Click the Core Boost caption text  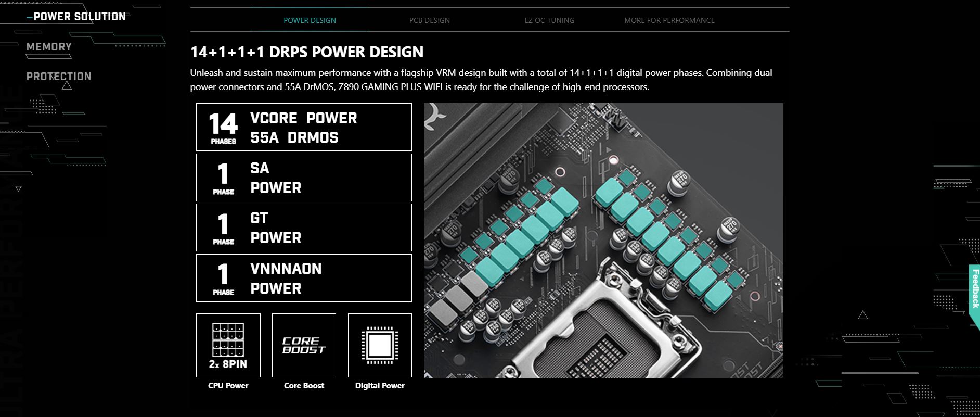pyautogui.click(x=304, y=386)
